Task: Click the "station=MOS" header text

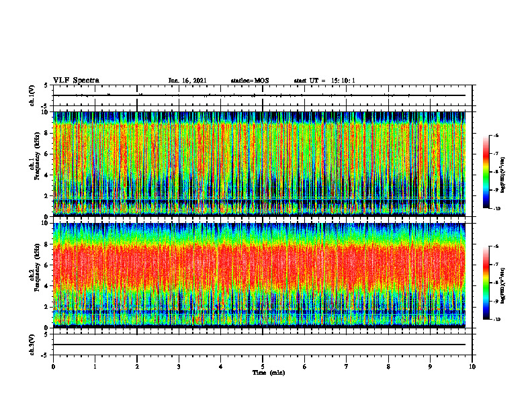Action: (250, 81)
